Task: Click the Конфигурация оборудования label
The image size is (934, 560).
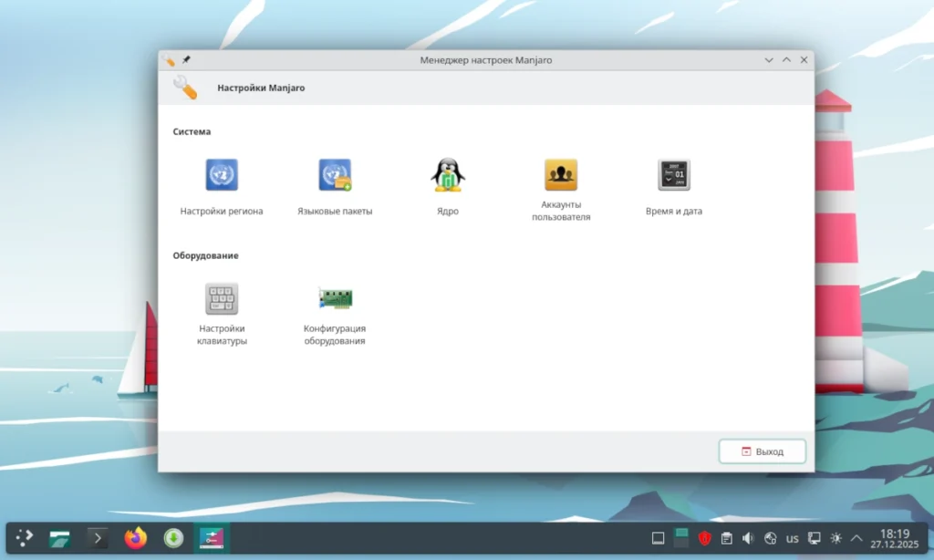Action: tap(335, 335)
